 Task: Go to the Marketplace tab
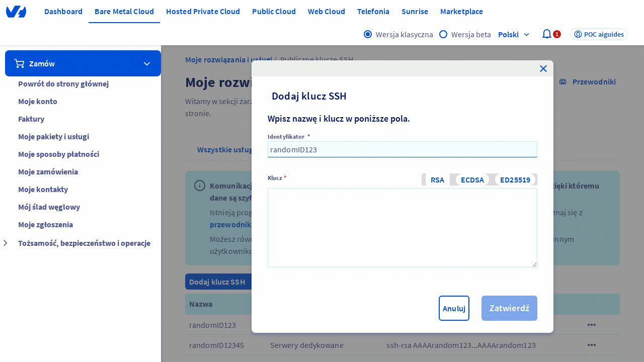point(461,11)
